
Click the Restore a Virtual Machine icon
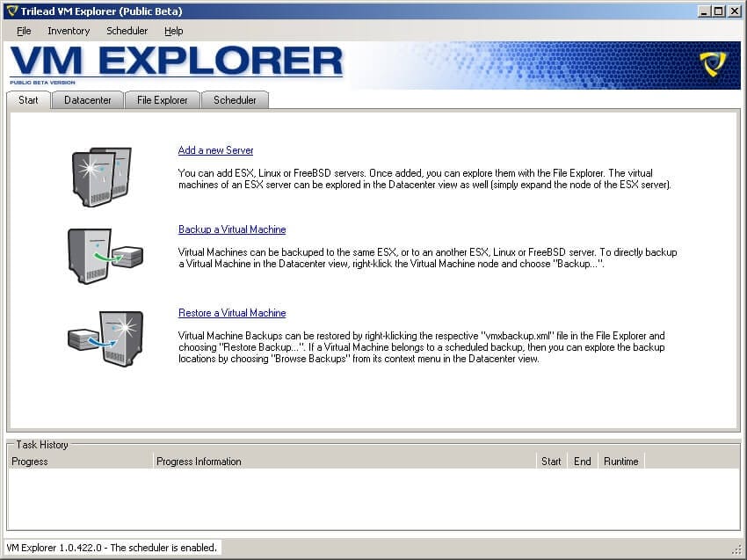105,338
